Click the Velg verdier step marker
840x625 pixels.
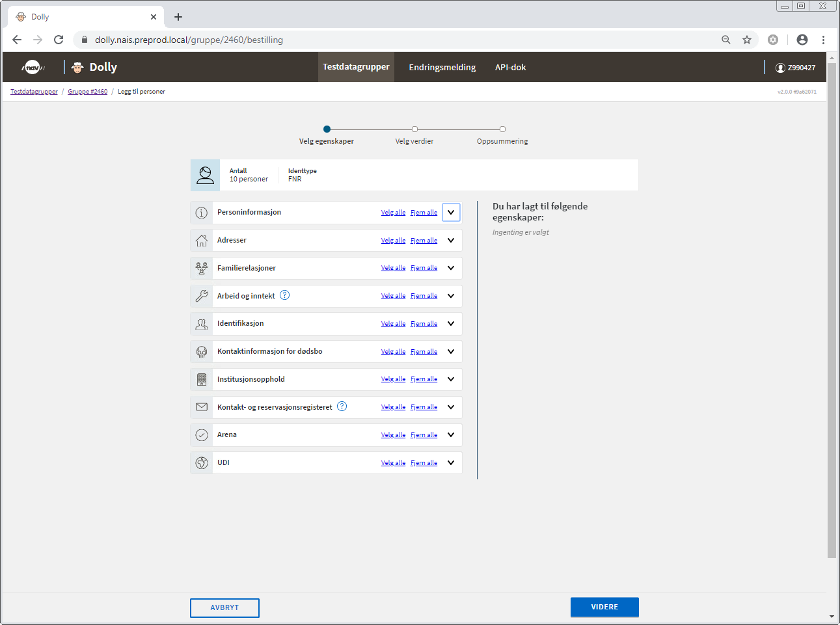point(414,129)
